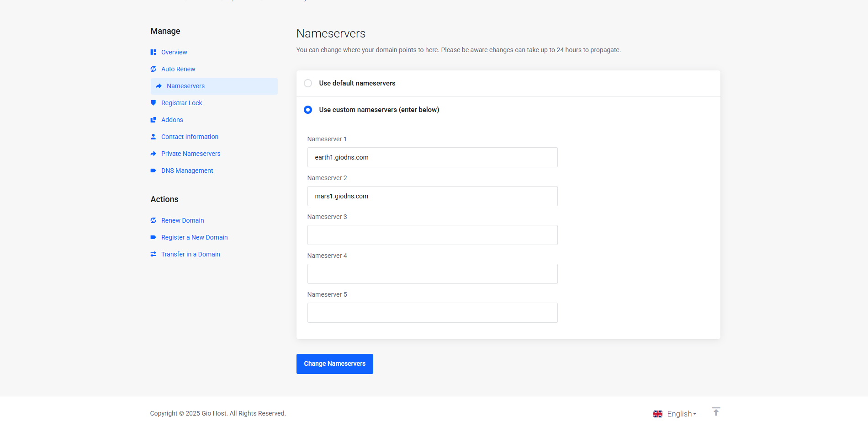This screenshot has height=427, width=868.
Task: Click Nameserver 2 field with mars1.giodns.com
Action: point(433,196)
